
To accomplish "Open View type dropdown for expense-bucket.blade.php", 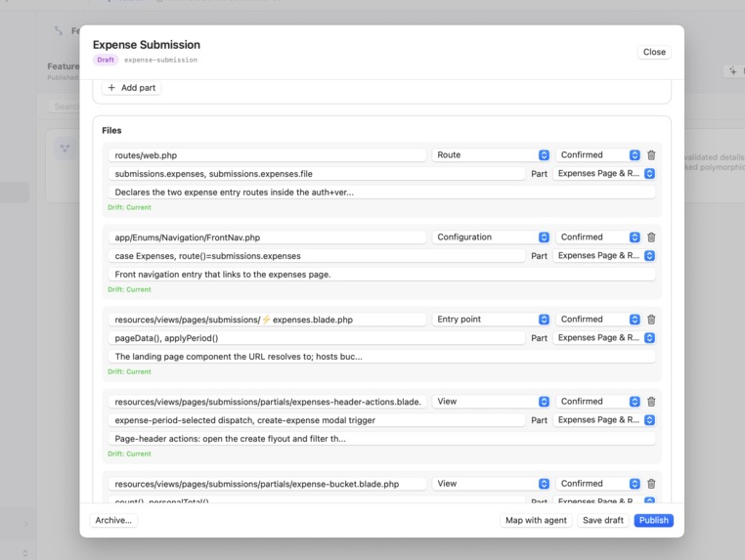I will (491, 484).
